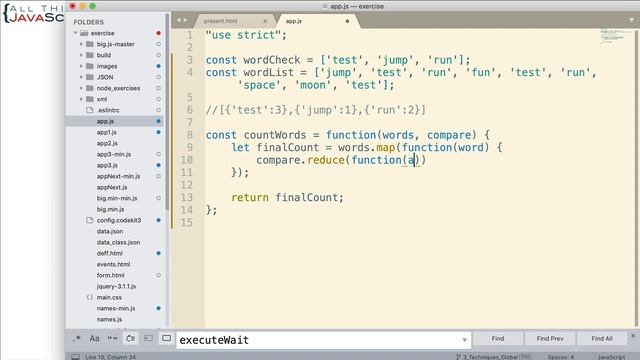Change Spaces: 4 indentation setting
This screenshot has height=360, width=640.
tap(561, 357)
